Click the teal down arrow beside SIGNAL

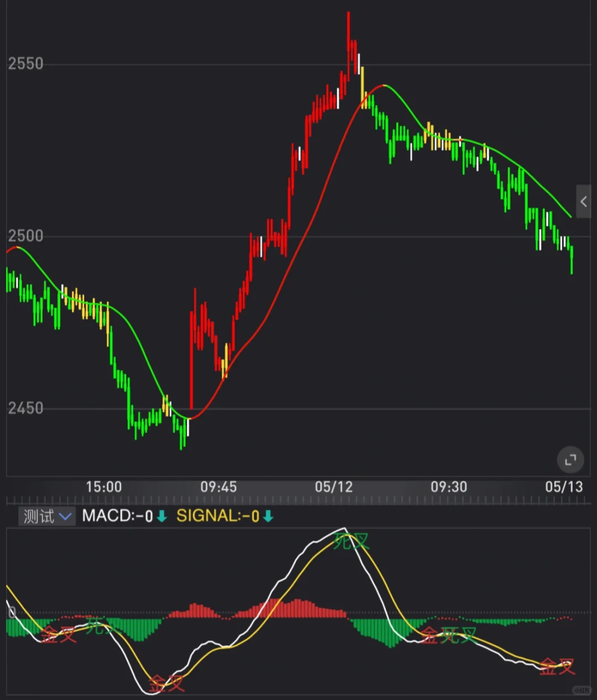coord(268,517)
